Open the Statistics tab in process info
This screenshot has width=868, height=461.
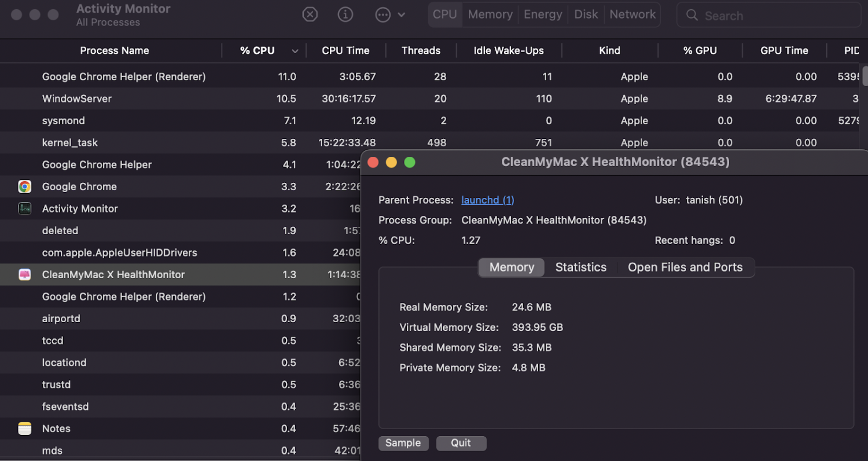pos(580,267)
